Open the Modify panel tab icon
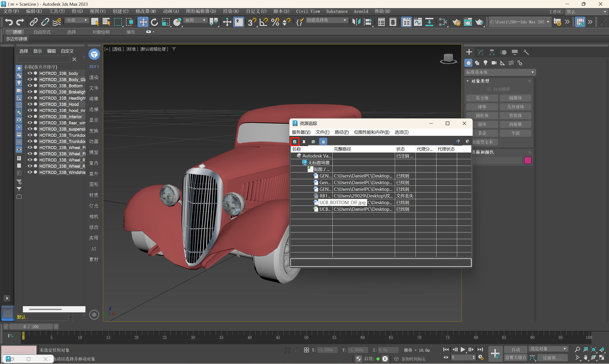Image resolution: width=609 pixels, height=364 pixels. click(480, 52)
